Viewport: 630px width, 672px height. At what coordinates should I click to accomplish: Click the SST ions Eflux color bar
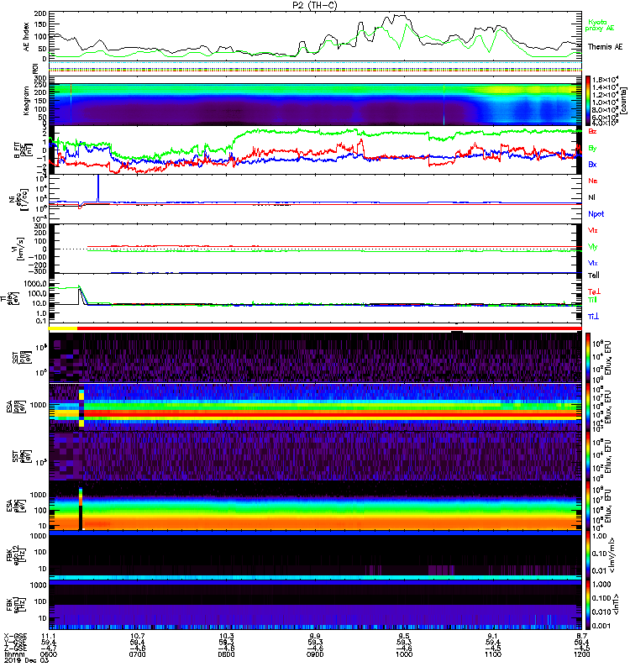(x=588, y=358)
